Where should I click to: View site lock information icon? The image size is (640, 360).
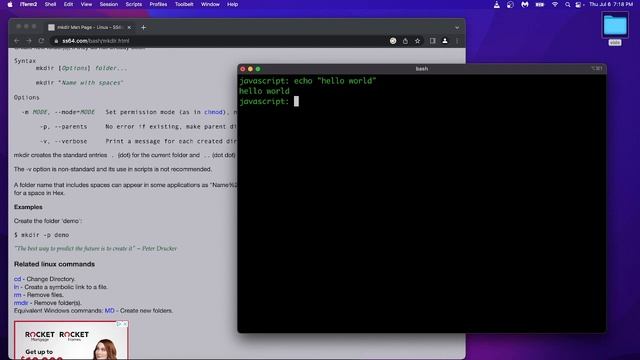coord(56,41)
